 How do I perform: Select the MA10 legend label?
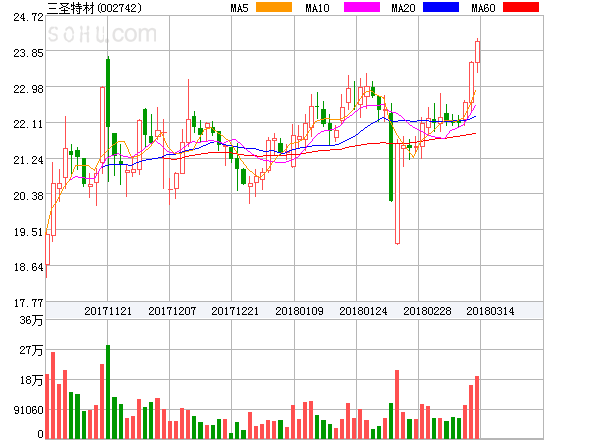point(318,8)
